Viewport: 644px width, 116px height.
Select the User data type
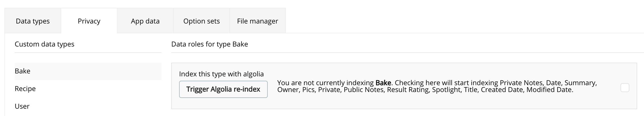22,106
